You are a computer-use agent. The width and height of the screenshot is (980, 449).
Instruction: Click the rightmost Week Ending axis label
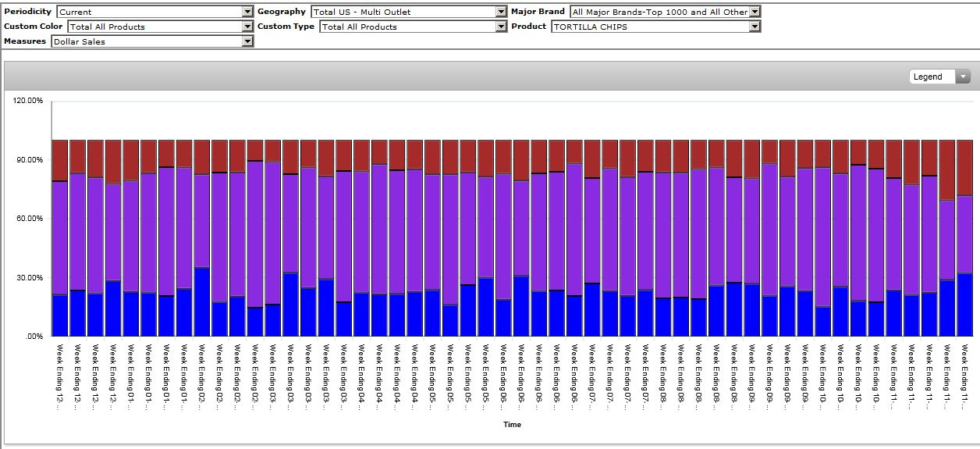pos(964,375)
